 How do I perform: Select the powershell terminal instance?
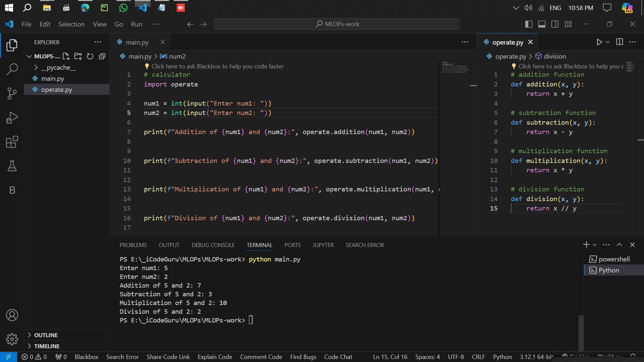click(614, 259)
